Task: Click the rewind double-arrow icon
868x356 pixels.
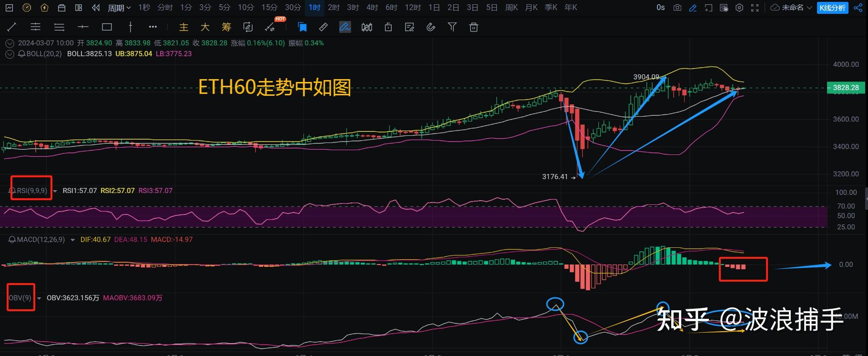Action: pos(96,8)
